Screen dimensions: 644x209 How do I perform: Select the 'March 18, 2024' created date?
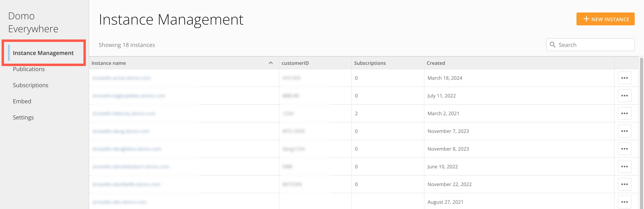445,78
